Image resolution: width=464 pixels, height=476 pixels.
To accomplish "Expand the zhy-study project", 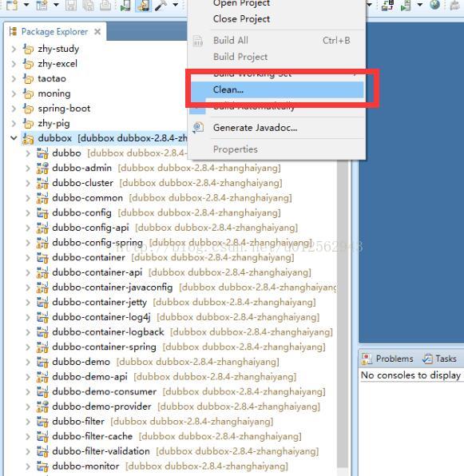I will pos(14,49).
